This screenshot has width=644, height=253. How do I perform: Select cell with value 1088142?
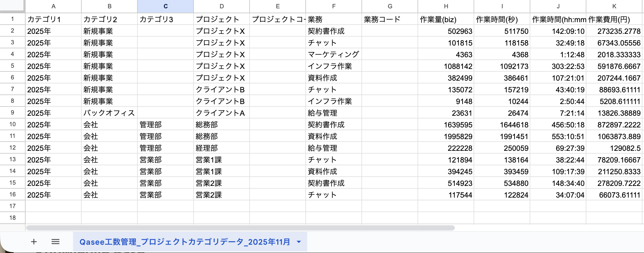pyautogui.click(x=446, y=66)
